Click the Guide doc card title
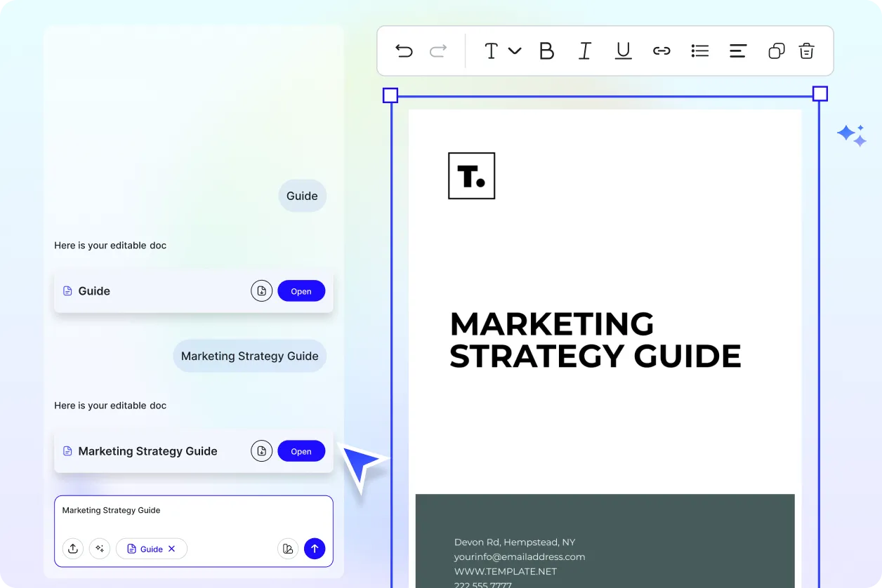Image resolution: width=882 pixels, height=588 pixels. [94, 291]
